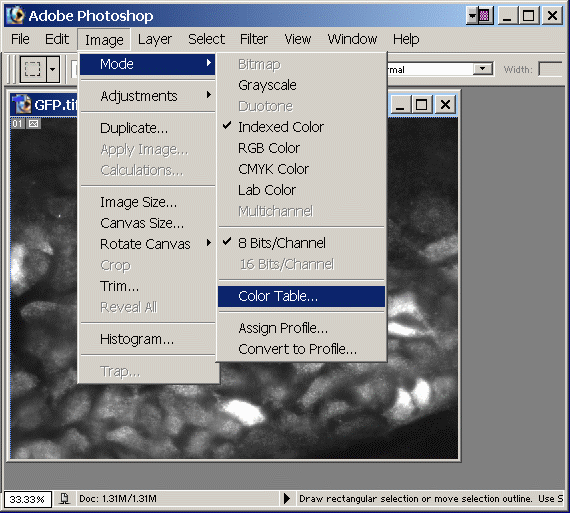Switch mode to CMYK Color
Viewport: 570px width, 513px height.
coord(301,169)
